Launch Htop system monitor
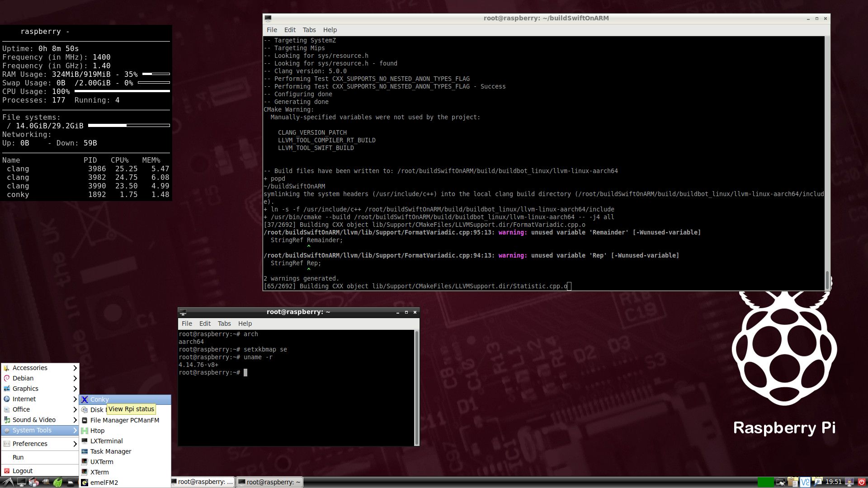 click(x=97, y=431)
